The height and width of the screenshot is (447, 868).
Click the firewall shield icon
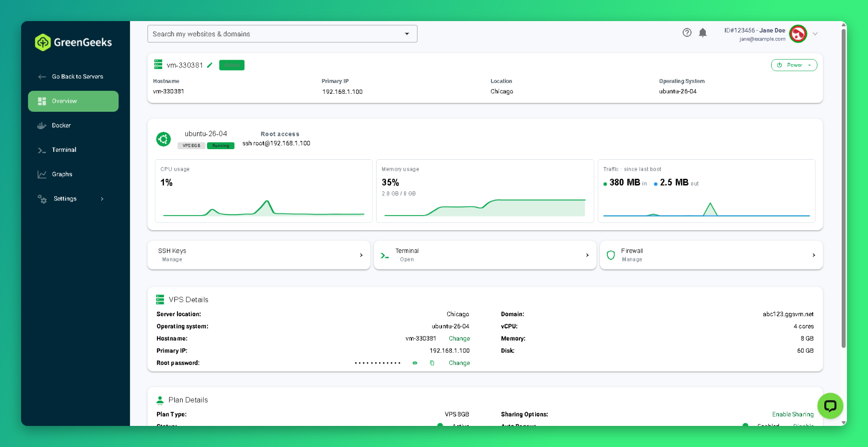[x=611, y=255]
